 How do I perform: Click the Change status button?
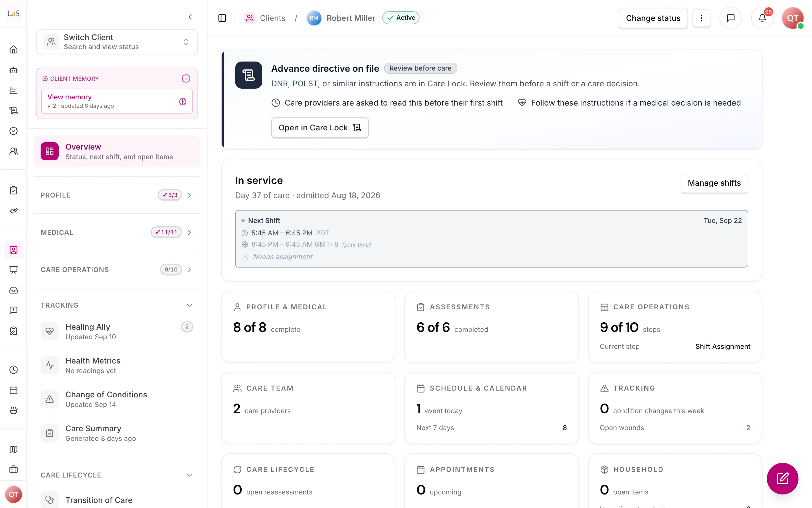tap(653, 18)
